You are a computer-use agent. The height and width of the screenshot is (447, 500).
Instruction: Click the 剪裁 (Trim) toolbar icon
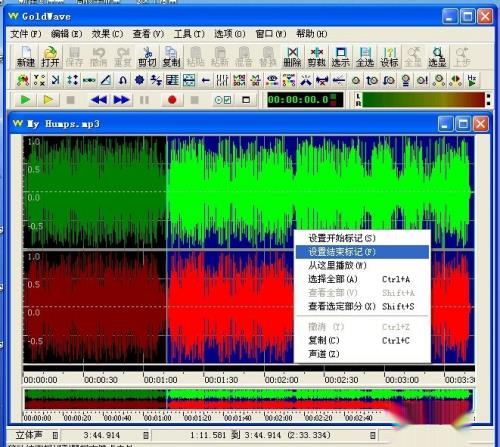pyautogui.click(x=317, y=56)
